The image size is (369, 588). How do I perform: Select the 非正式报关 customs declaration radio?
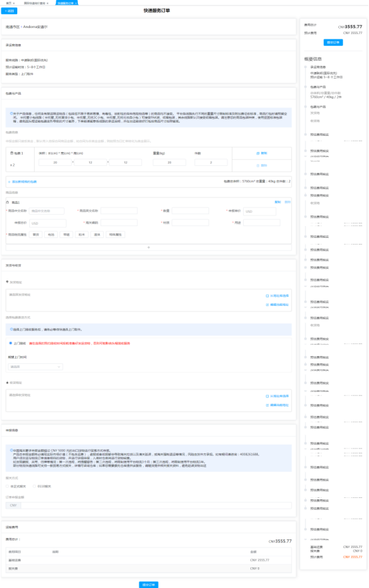click(x=7, y=487)
